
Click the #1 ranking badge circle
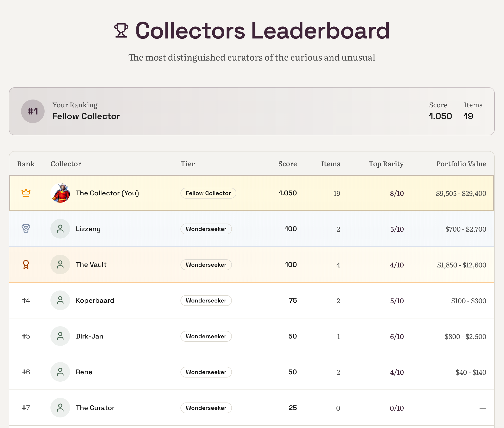[x=33, y=111]
